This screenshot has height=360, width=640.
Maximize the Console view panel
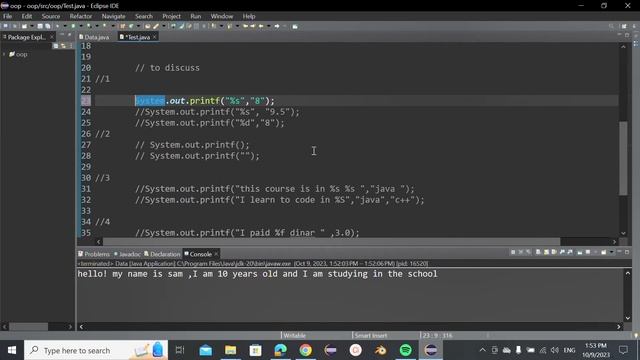click(x=627, y=252)
